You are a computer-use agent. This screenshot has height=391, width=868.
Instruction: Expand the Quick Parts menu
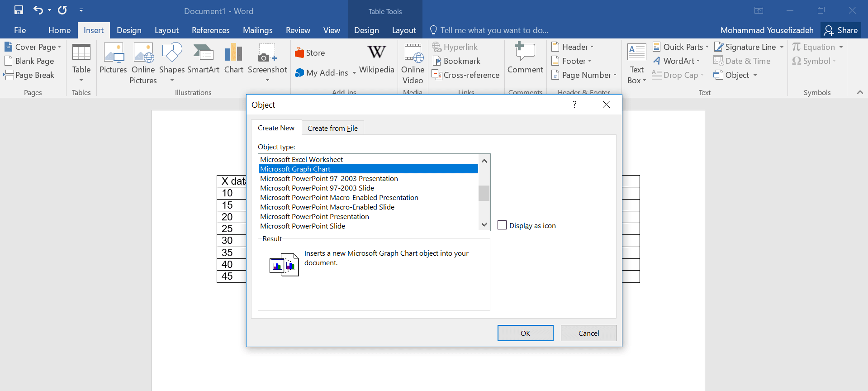tap(681, 47)
